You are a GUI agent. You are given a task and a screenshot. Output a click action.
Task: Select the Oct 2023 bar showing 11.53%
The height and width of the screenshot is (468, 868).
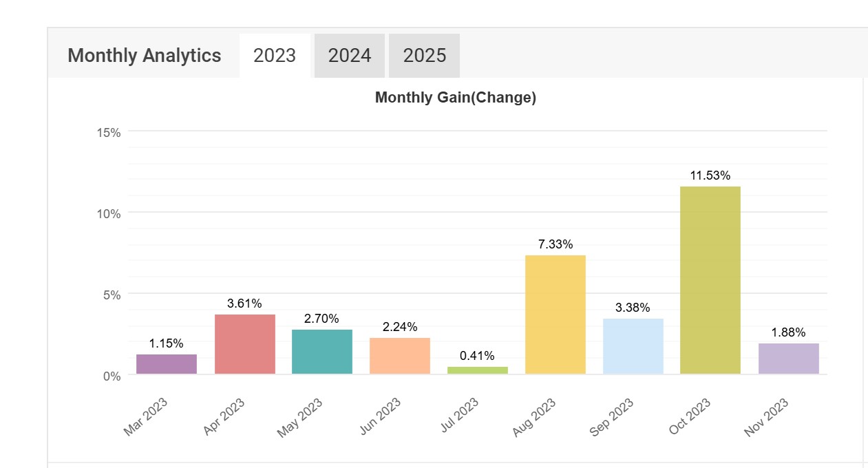click(710, 279)
